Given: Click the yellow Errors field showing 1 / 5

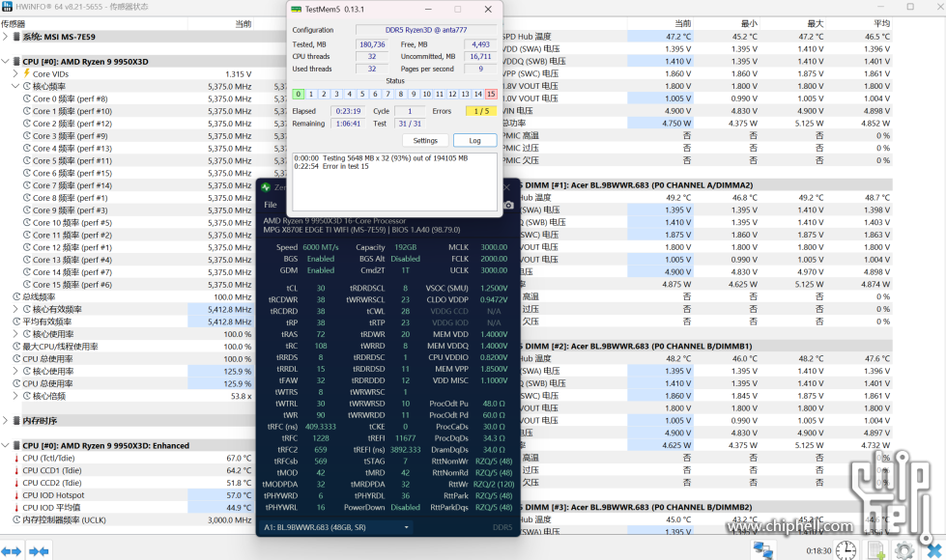Looking at the screenshot, I should click(481, 112).
